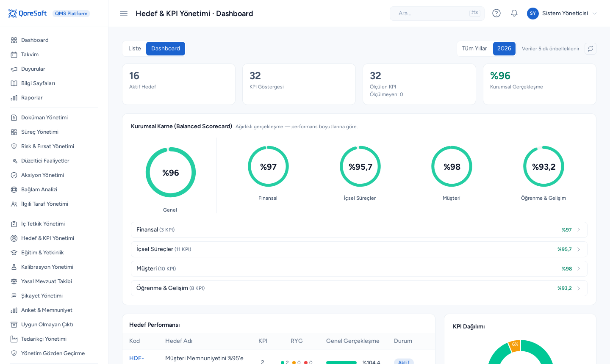The width and height of the screenshot is (610, 364).
Task: Click the İlgili Taraf Yönetimi people icon
Action: coord(14,204)
